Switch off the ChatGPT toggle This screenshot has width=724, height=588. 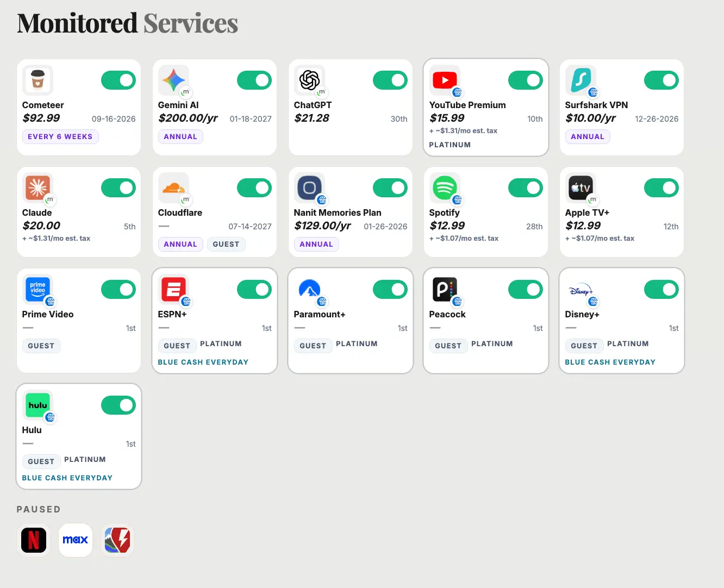[390, 80]
